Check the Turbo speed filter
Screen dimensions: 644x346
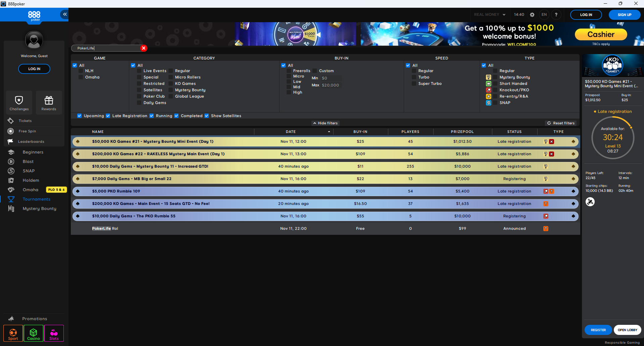click(x=415, y=77)
